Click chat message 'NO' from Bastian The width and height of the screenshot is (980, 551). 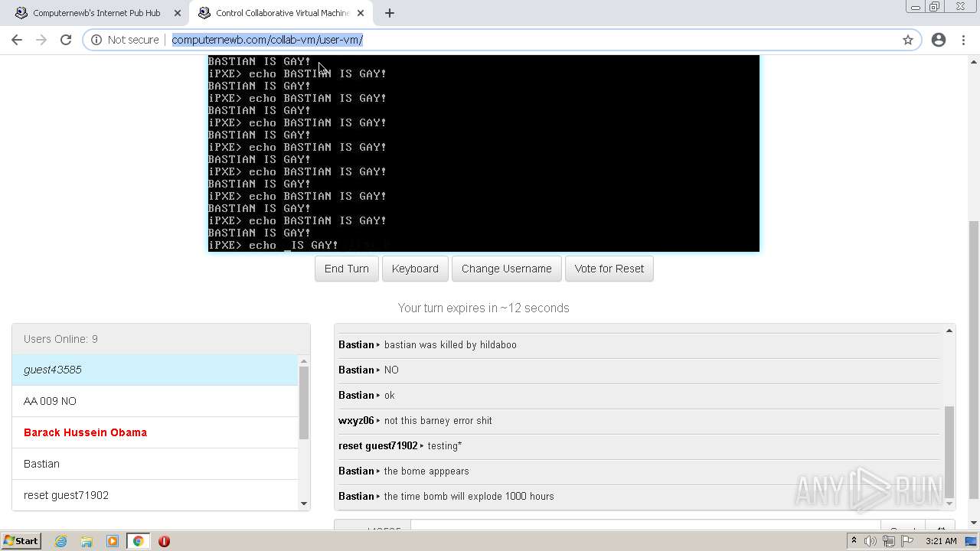(x=391, y=370)
